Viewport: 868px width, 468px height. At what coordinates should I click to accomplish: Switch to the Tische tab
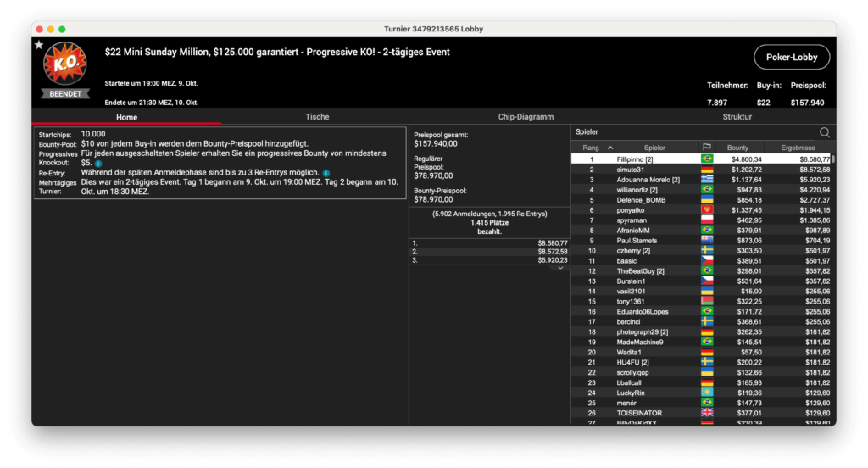point(317,117)
